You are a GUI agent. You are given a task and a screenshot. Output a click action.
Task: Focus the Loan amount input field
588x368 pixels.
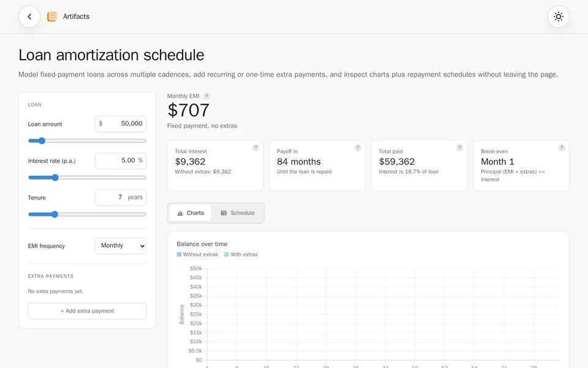(x=121, y=124)
